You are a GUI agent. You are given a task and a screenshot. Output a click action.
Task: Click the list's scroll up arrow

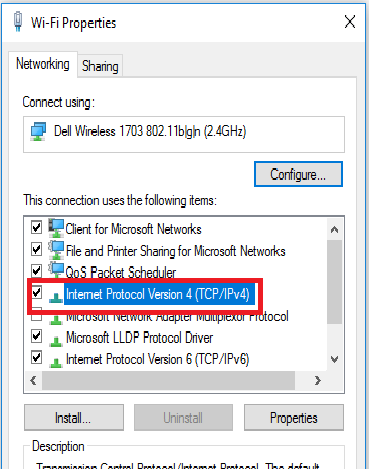[334, 229]
